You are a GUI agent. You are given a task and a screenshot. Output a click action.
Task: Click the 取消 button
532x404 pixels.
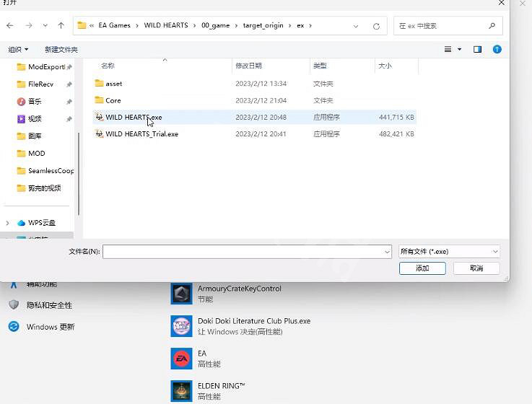click(x=476, y=268)
